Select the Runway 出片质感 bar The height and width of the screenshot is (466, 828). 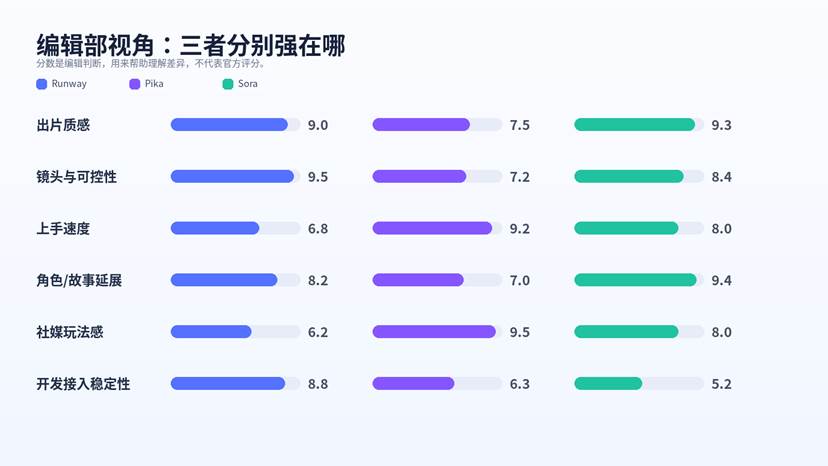click(x=229, y=125)
